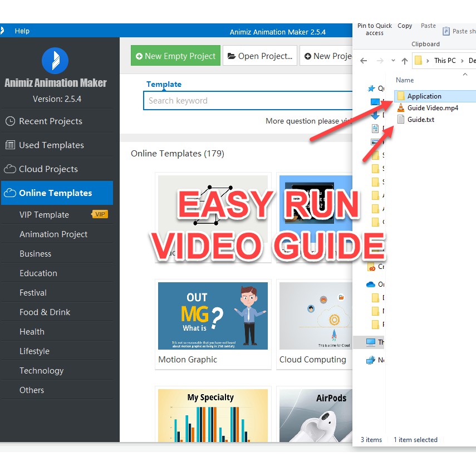The width and height of the screenshot is (476, 476).
Task: Click the Up arrow in File Explorer
Action: [405, 61]
